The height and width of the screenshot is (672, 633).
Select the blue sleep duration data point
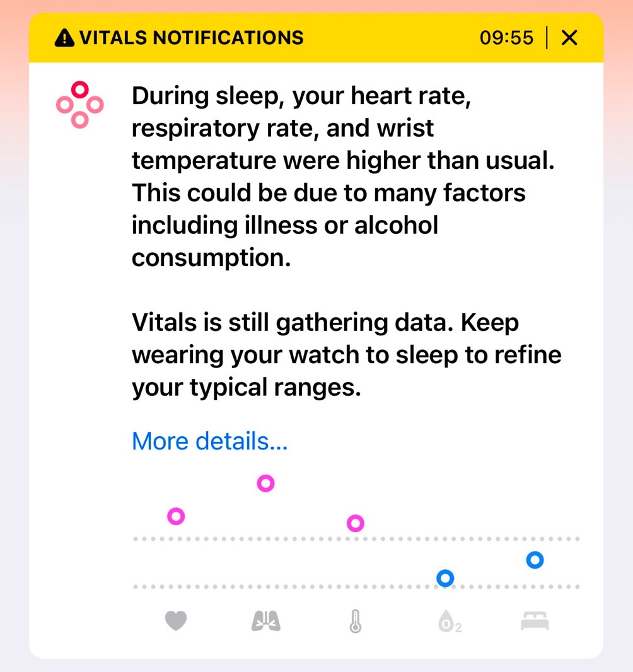coord(535,560)
